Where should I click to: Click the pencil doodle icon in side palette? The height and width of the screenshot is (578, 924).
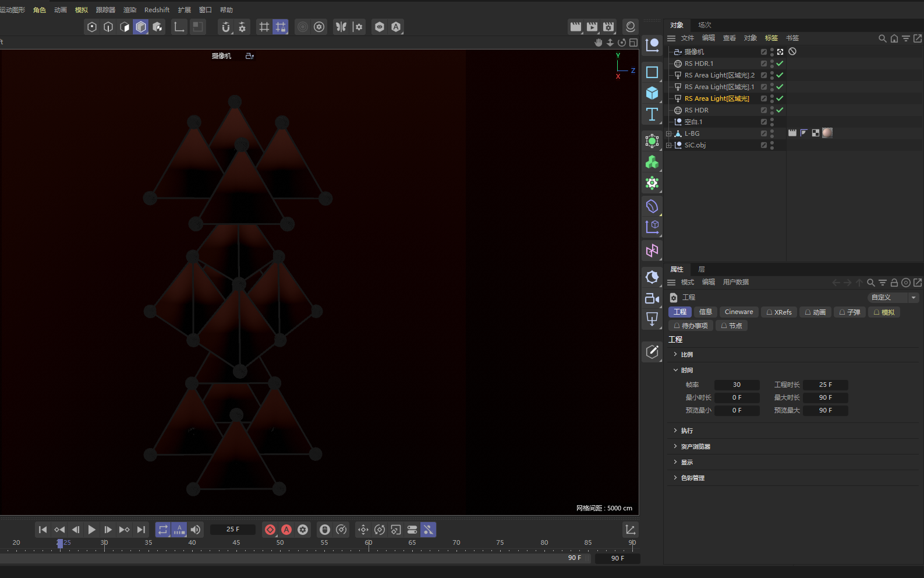coord(652,352)
